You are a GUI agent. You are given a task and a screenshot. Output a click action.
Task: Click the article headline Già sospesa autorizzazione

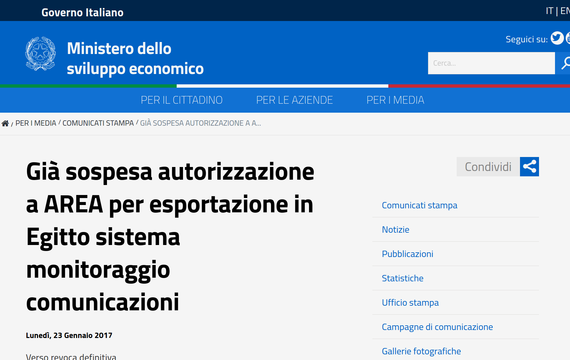[x=170, y=237]
